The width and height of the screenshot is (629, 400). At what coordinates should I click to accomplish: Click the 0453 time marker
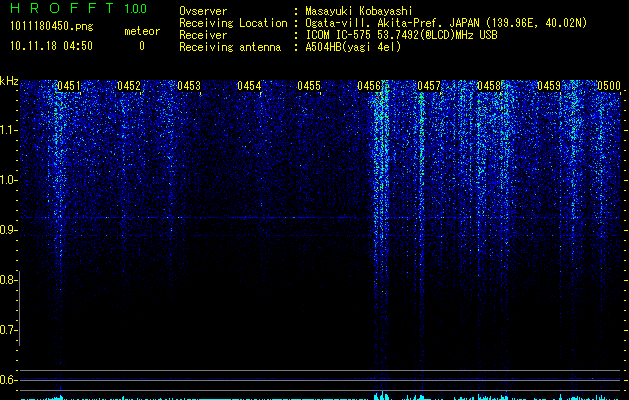click(x=189, y=86)
